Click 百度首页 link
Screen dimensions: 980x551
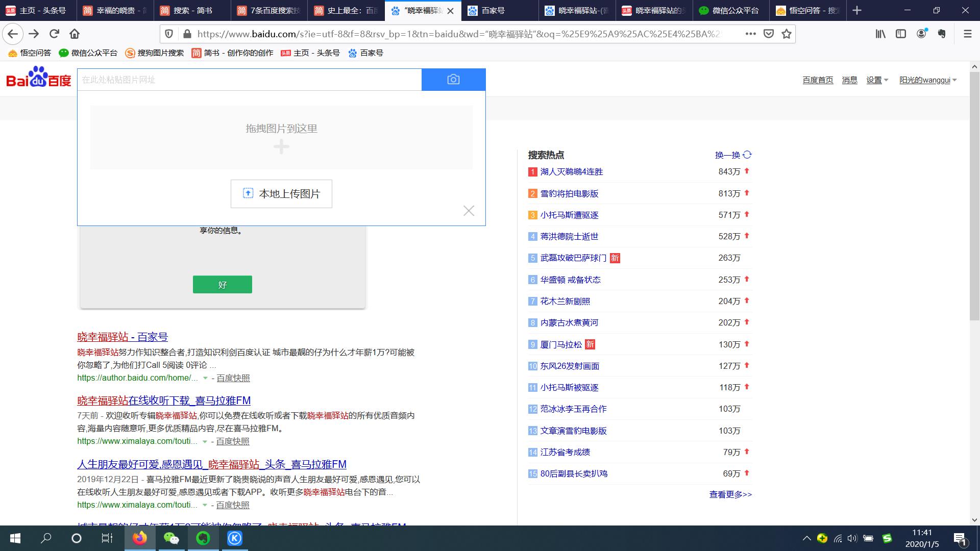point(818,80)
